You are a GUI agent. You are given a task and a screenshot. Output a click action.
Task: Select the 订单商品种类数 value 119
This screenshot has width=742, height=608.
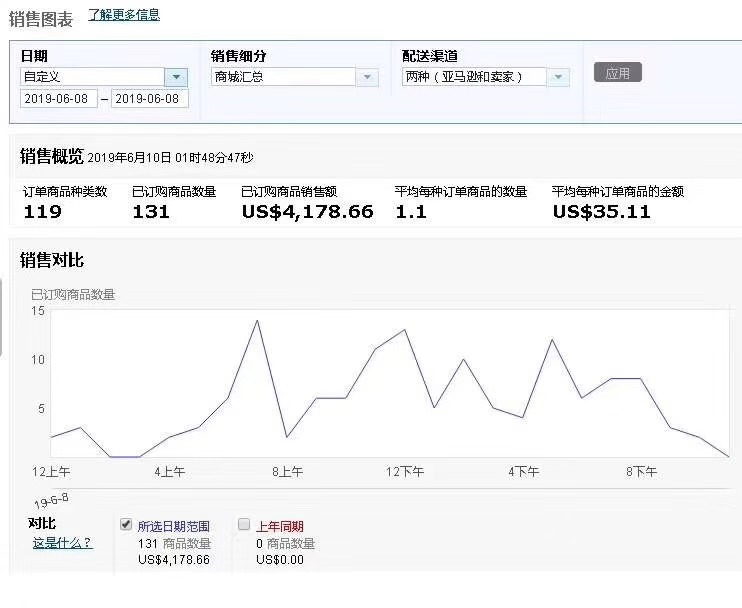(42, 212)
